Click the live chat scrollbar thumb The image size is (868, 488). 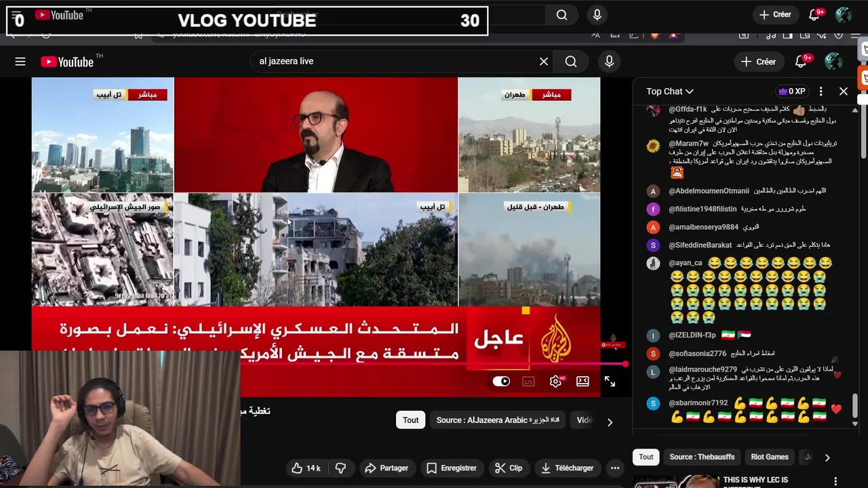[854, 406]
